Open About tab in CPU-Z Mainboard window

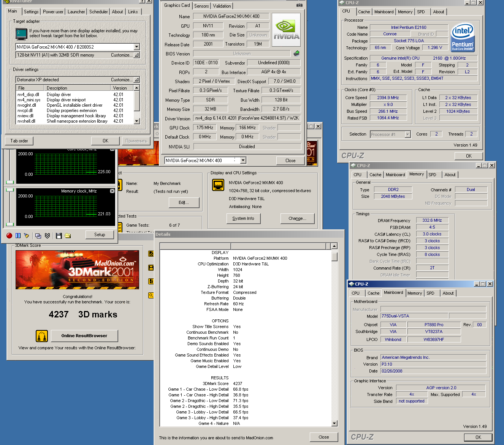coord(448,293)
